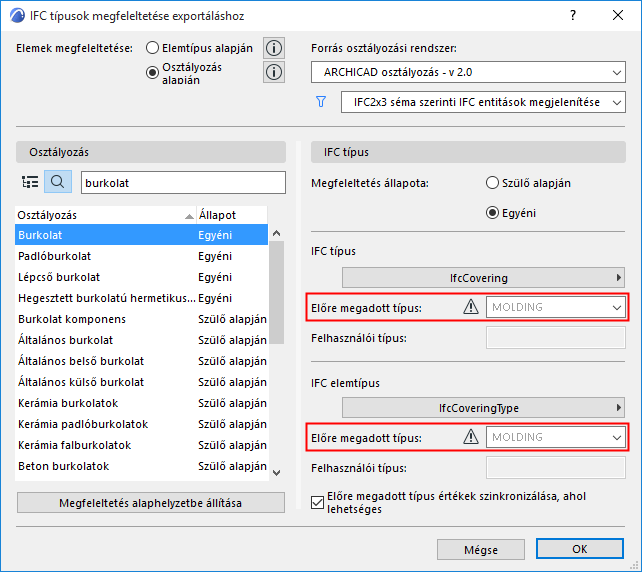Viewport: 642px width, 572px height.
Task: Click warning icon beside IFC típus predefined type
Action: (471, 307)
